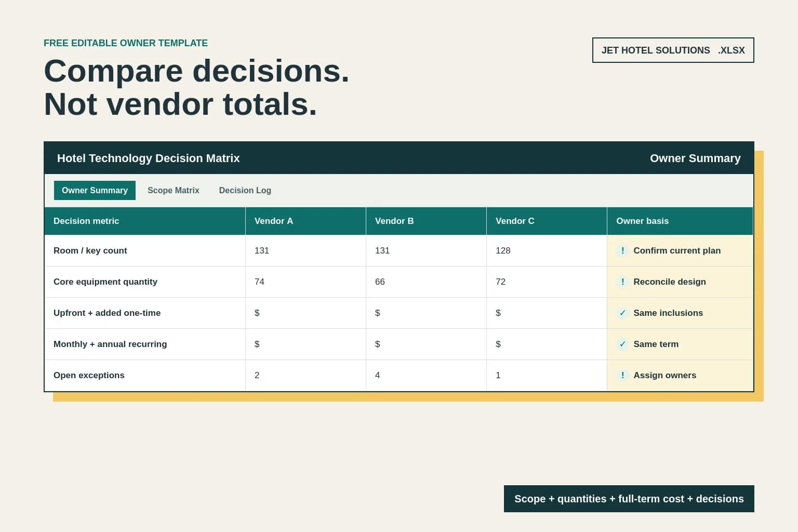Click the Scope + quantities + full-term cost banner
This screenshot has height=532, width=798.
pyautogui.click(x=629, y=499)
